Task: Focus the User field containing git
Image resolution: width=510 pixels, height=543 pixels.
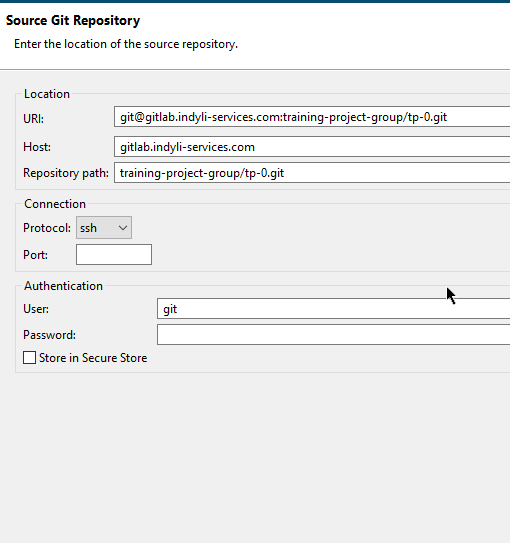Action: point(333,309)
